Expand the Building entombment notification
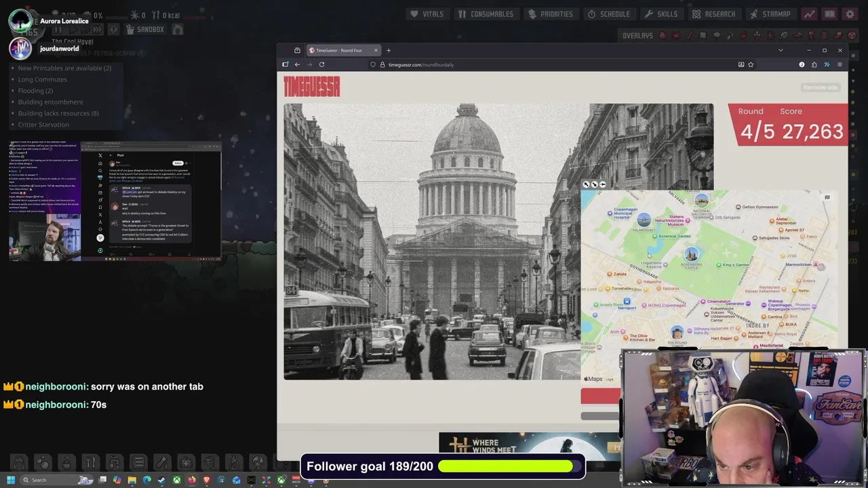868x488 pixels. 50,102
